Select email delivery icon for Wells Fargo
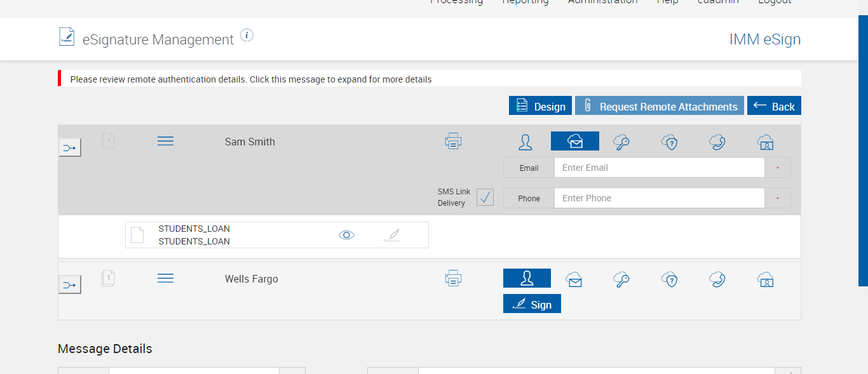The image size is (868, 374). pyautogui.click(x=574, y=279)
